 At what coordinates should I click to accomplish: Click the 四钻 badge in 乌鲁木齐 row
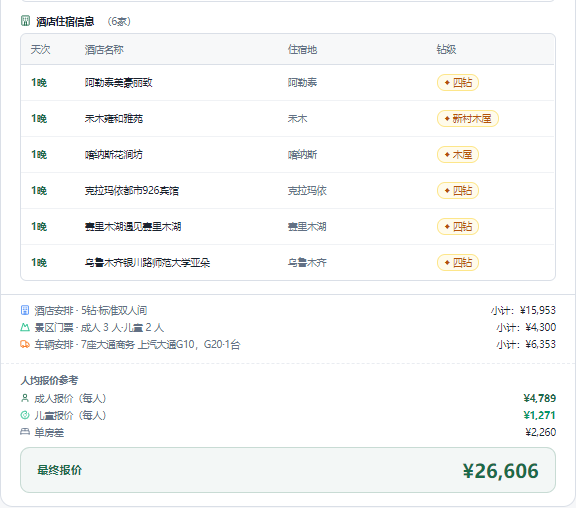click(458, 262)
